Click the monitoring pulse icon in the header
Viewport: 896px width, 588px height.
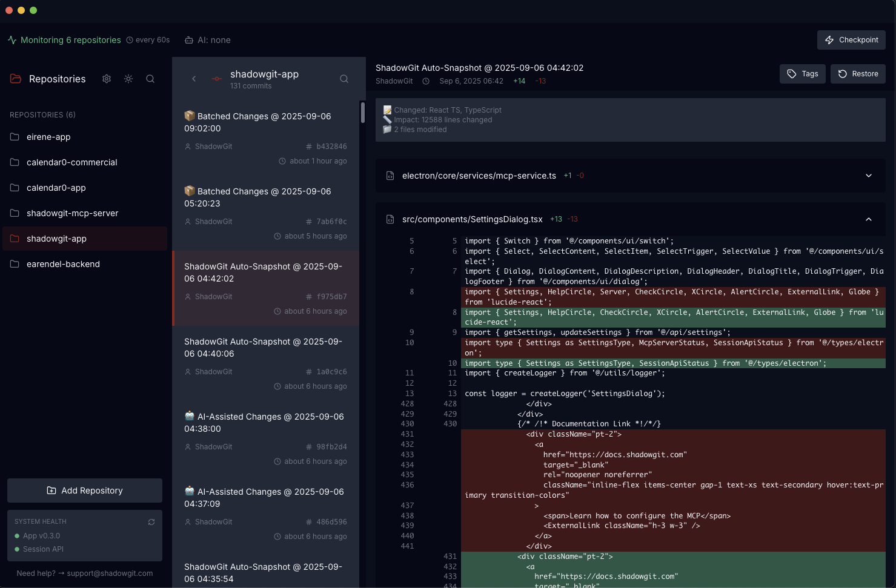12,39
